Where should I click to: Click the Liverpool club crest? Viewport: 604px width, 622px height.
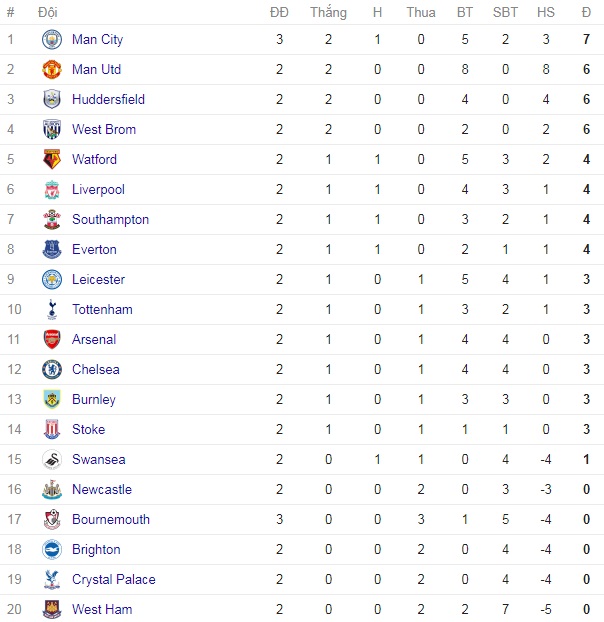(52, 190)
